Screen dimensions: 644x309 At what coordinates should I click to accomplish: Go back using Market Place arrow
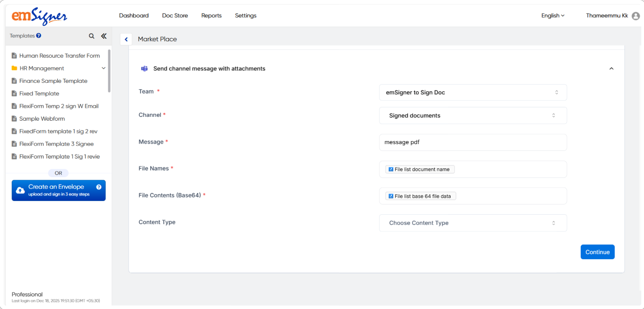tap(126, 39)
